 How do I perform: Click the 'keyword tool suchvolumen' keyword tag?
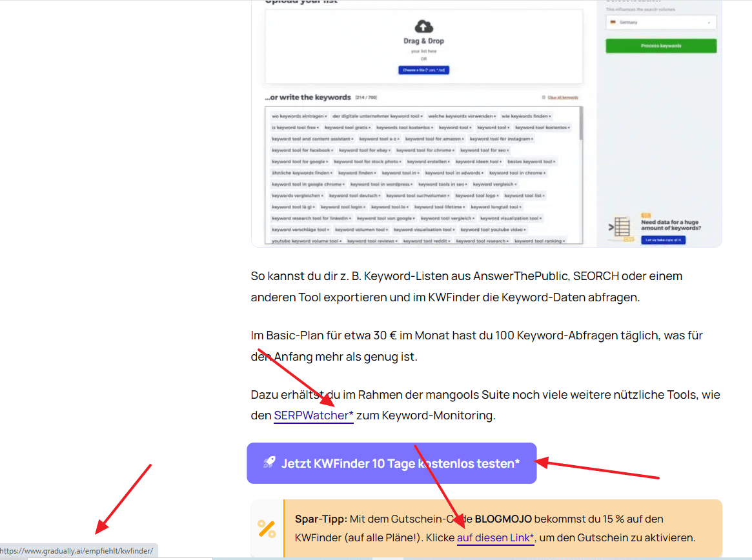(418, 195)
